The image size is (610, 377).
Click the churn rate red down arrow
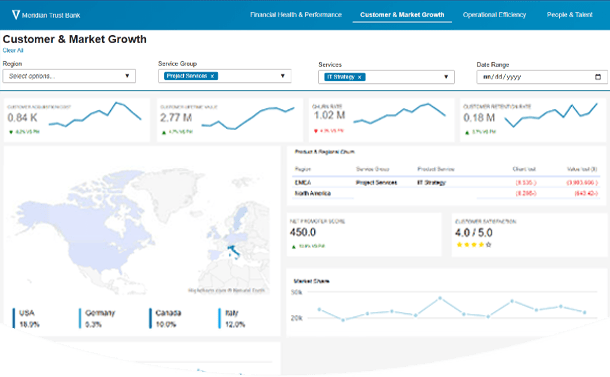coord(316,131)
